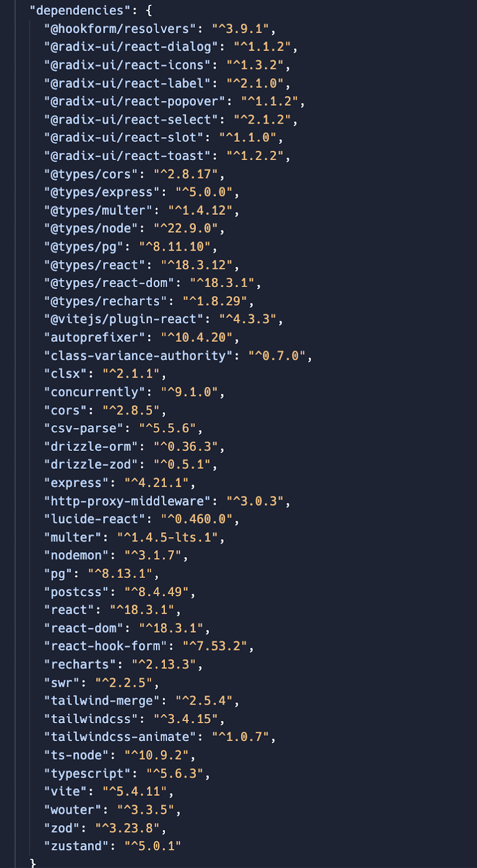Place cursor on "@radix-ui/react-popover" line

pyautogui.click(x=135, y=101)
